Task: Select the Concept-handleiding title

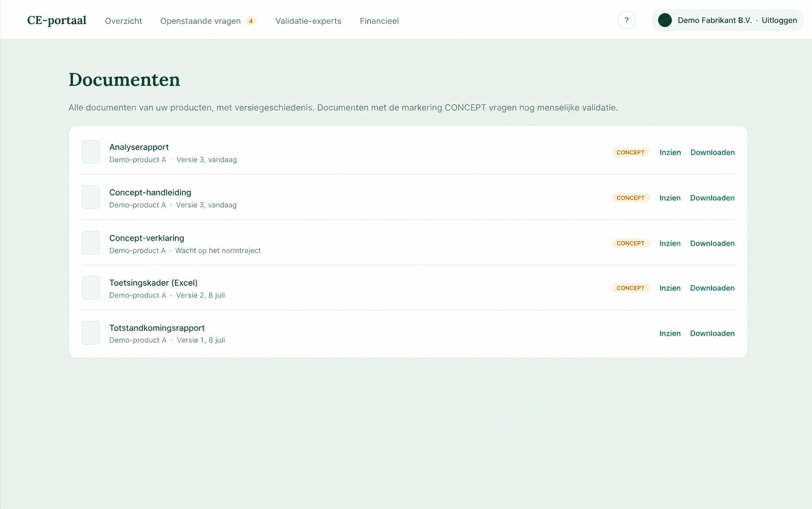Action: [150, 193]
